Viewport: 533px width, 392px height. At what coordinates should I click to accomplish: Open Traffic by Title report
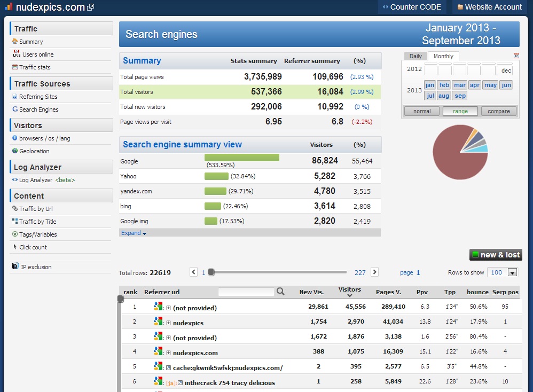[38, 222]
